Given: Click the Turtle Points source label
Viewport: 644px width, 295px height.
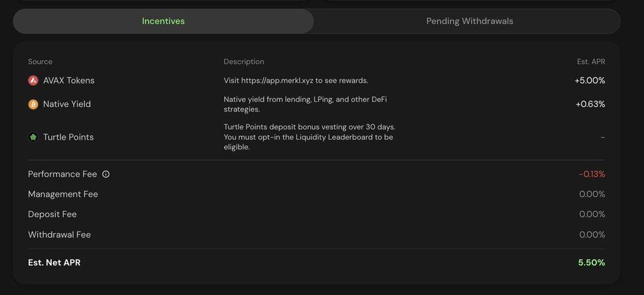Looking at the screenshot, I should tap(68, 137).
